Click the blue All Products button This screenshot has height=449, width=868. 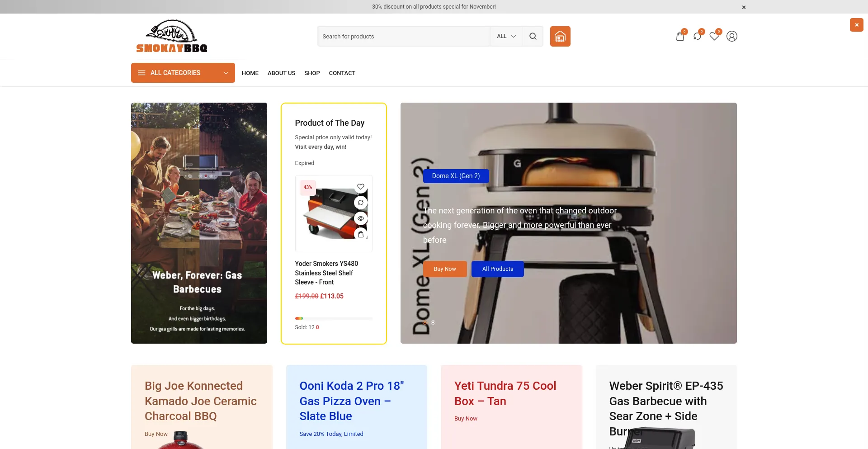[497, 269]
